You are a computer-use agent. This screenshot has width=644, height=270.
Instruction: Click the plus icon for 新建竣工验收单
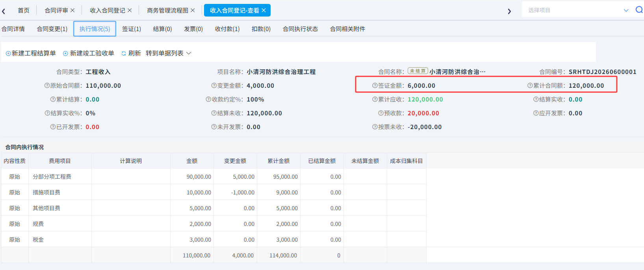coord(65,54)
